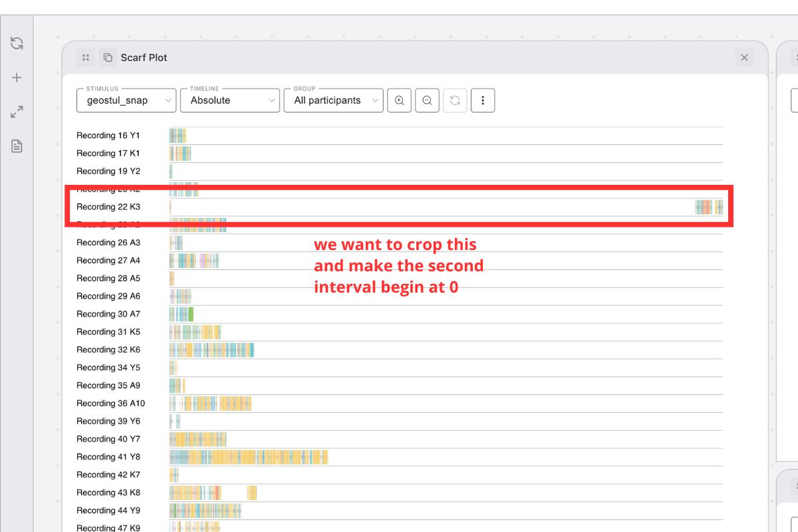Close the Scarf Plot panel
798x532 pixels.
point(744,58)
